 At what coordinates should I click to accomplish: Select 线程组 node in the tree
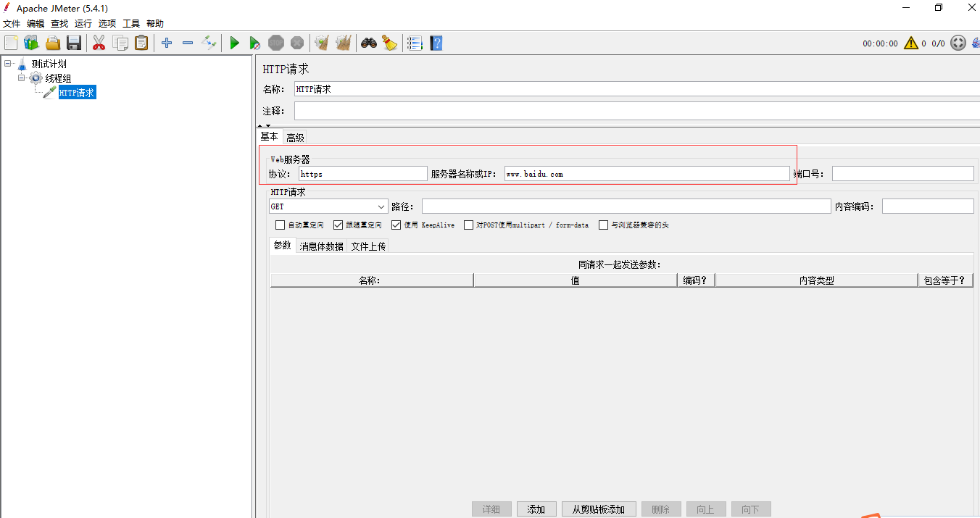tap(58, 78)
